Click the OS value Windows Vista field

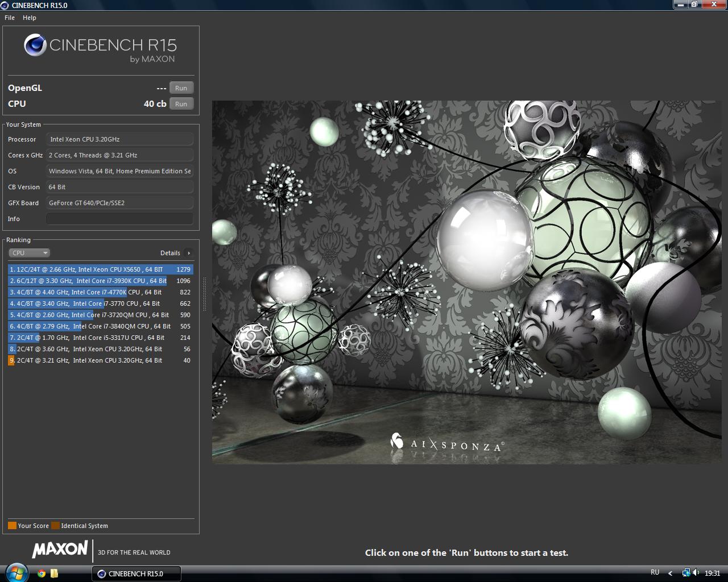pyautogui.click(x=119, y=171)
